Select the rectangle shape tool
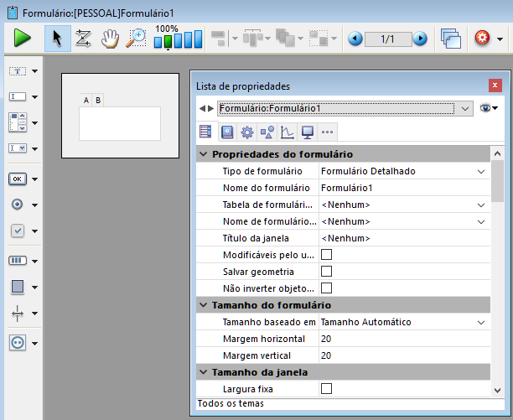 point(18,287)
